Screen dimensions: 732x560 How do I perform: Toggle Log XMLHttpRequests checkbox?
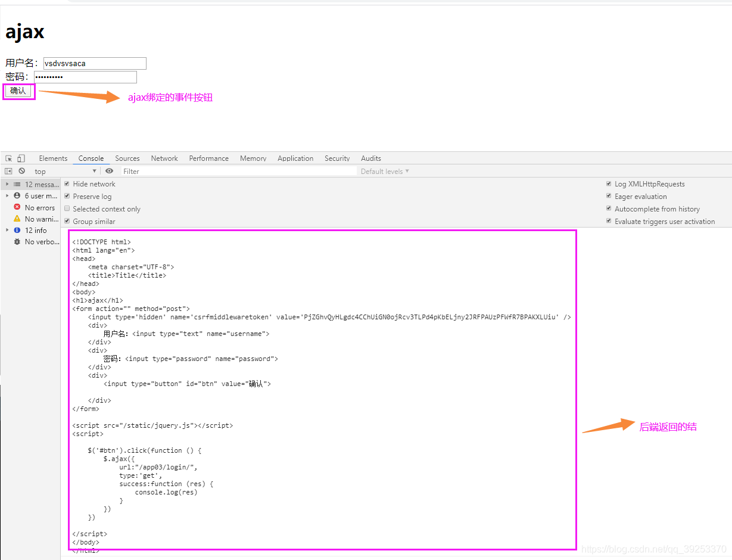click(x=609, y=184)
